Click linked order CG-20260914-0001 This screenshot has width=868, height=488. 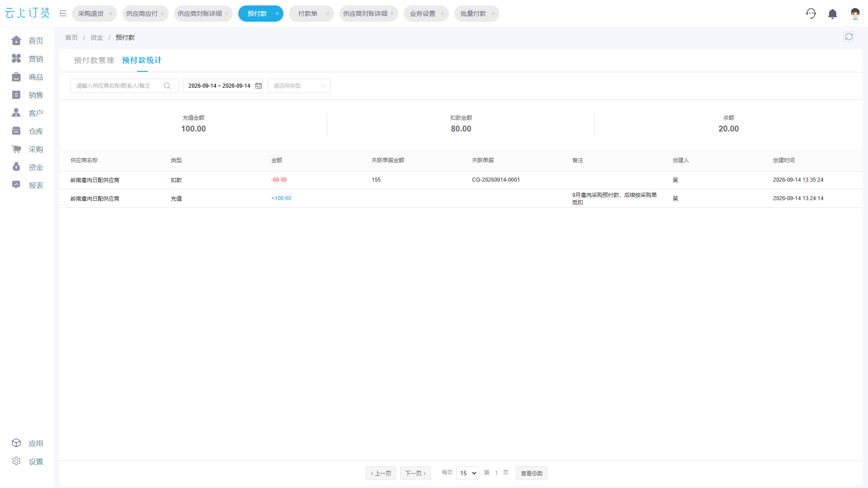click(496, 180)
